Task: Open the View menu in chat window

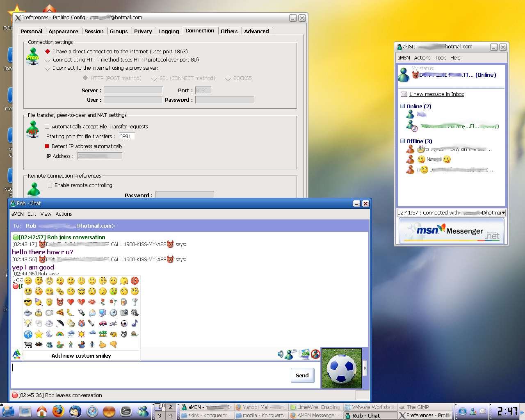Action: coord(46,214)
